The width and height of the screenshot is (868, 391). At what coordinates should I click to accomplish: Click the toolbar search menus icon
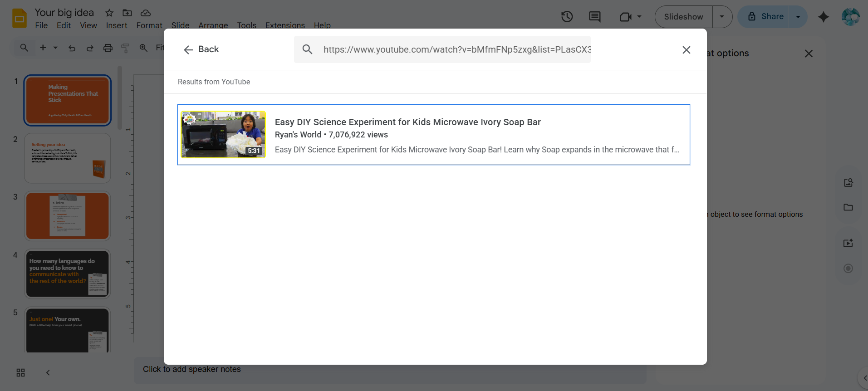coord(24,48)
